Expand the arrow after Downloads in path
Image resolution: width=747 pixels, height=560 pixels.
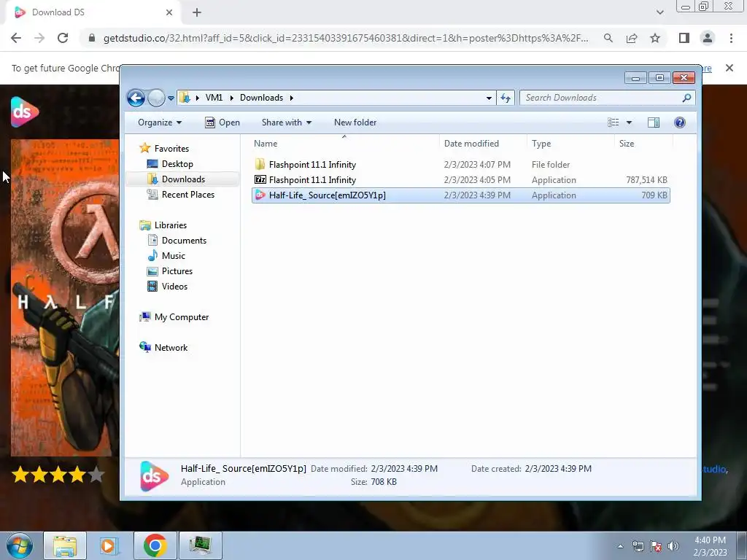click(x=292, y=98)
